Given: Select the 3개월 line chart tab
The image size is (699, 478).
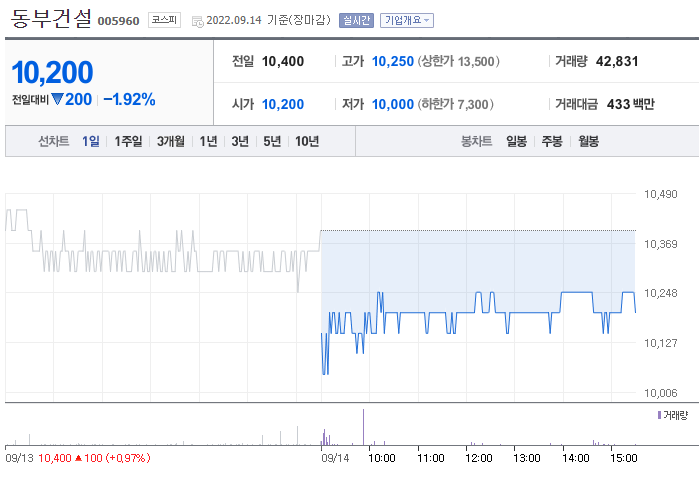Looking at the screenshot, I should [x=171, y=141].
